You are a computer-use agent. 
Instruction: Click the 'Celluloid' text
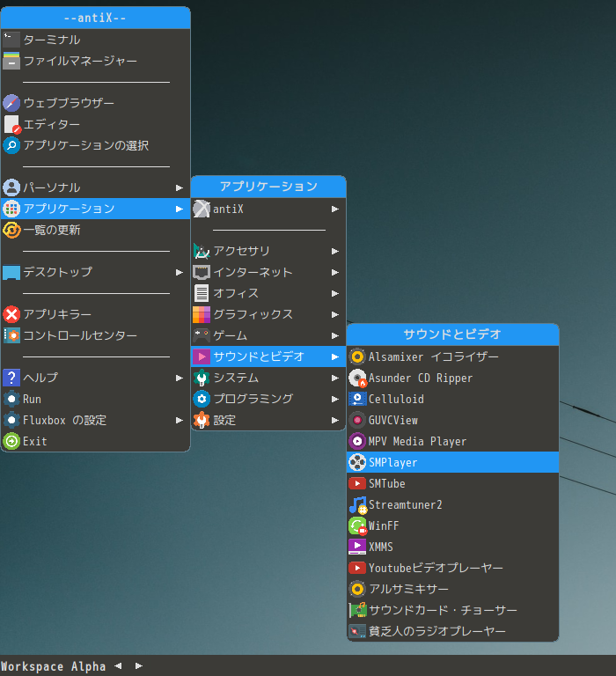click(x=396, y=400)
